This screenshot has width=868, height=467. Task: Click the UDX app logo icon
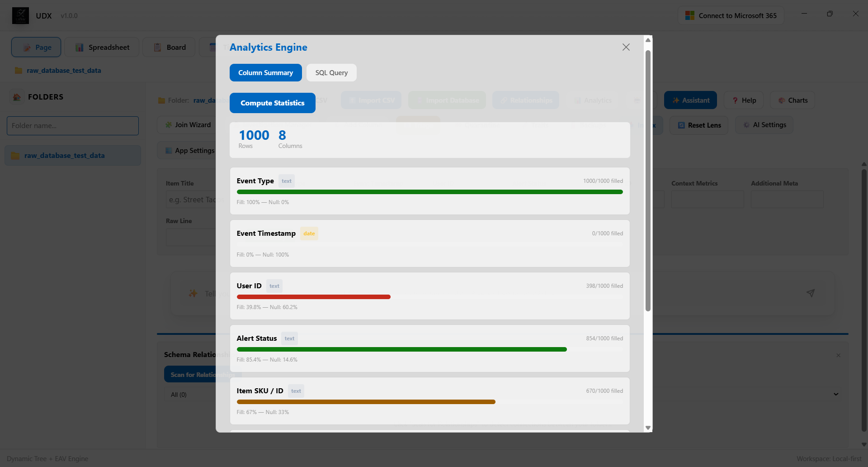coord(20,15)
